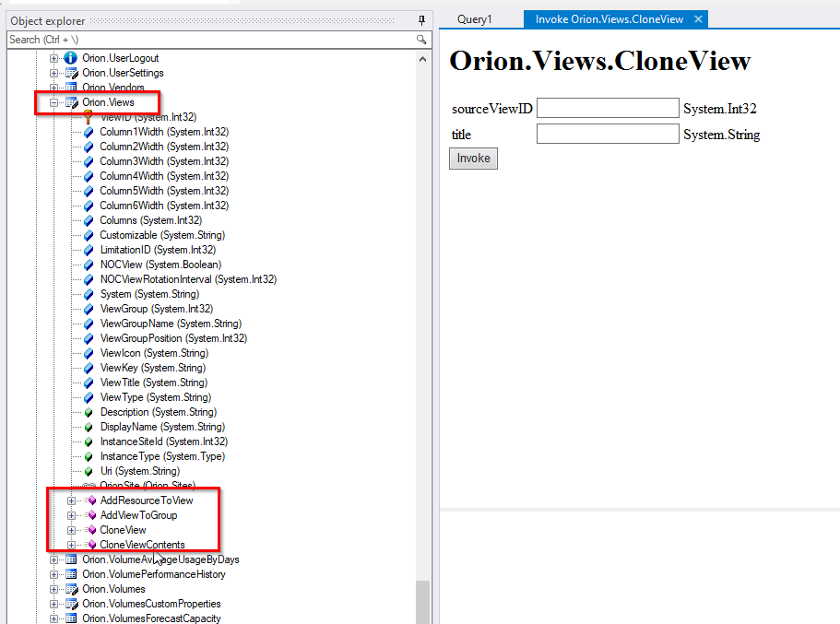The height and width of the screenshot is (624, 840).
Task: Click the ViewIcon property icon
Action: 89,353
